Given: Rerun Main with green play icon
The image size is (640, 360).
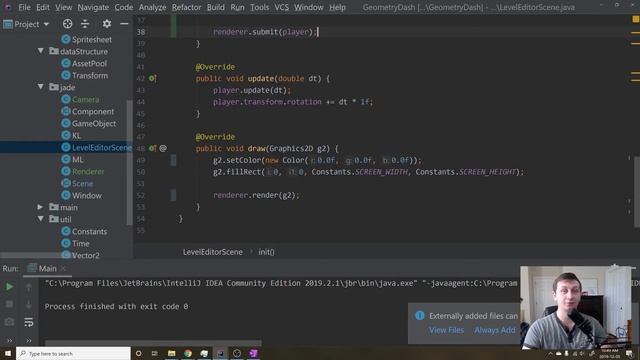Looking at the screenshot, I should click(x=9, y=287).
